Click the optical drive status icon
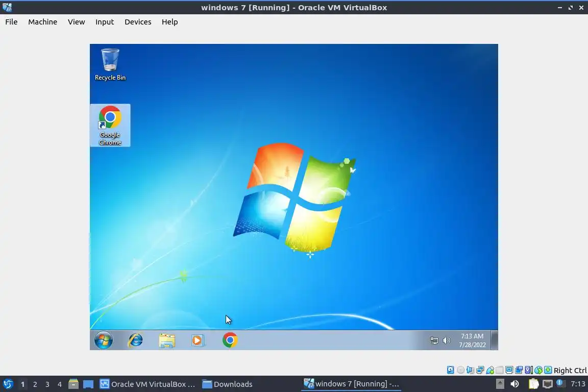This screenshot has height=392, width=588. 460,370
